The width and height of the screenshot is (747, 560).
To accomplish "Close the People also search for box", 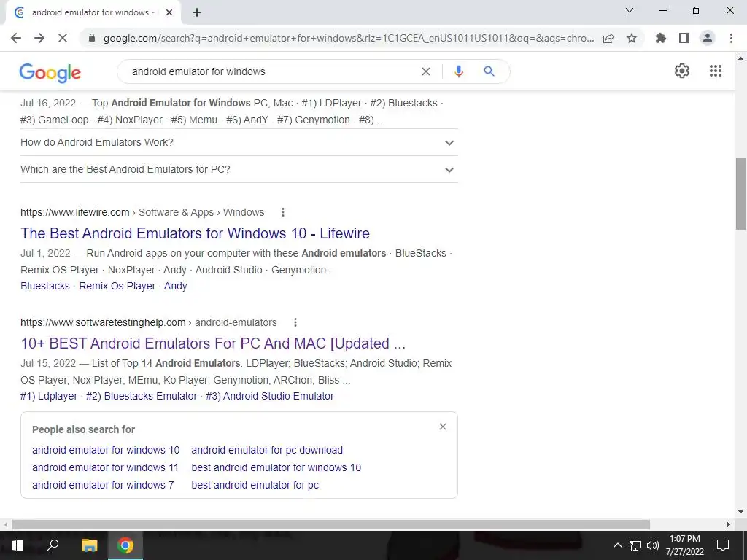I will pos(443,427).
